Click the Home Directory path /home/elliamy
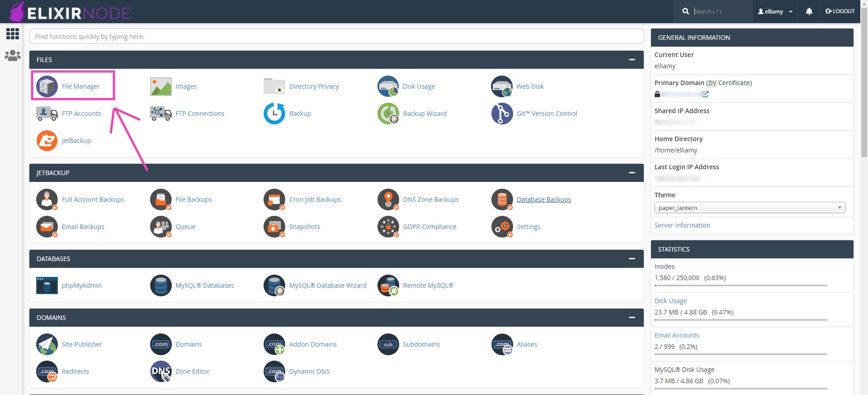 676,150
